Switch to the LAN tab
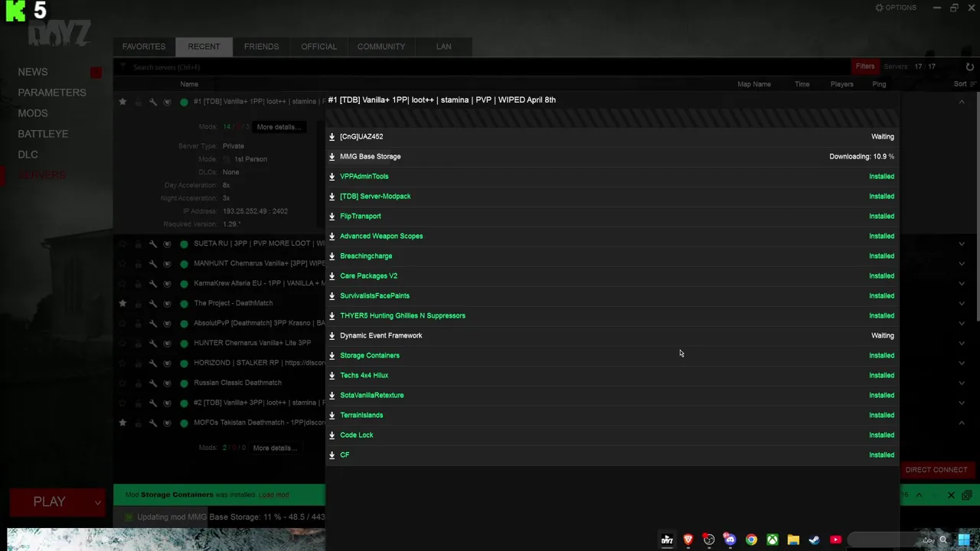 point(444,47)
